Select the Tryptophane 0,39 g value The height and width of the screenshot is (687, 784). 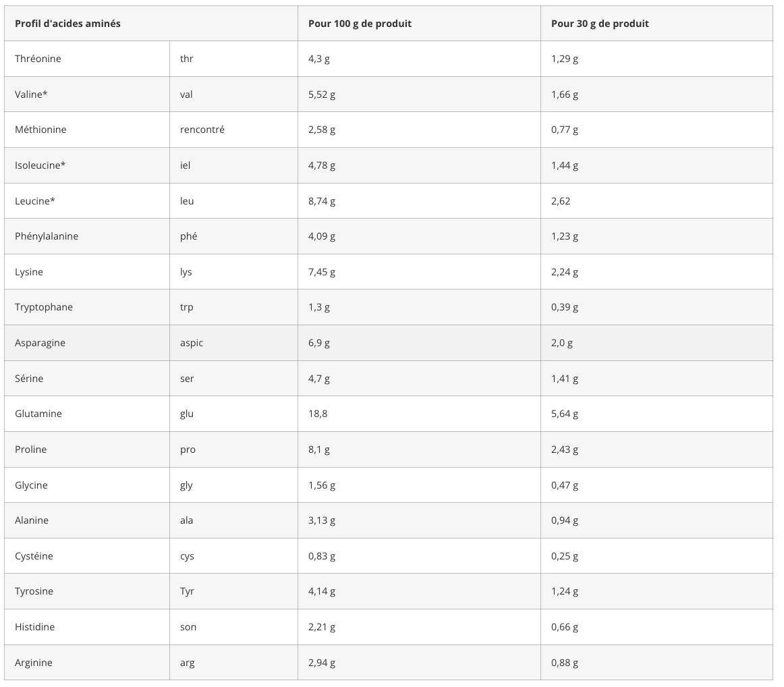click(x=565, y=307)
